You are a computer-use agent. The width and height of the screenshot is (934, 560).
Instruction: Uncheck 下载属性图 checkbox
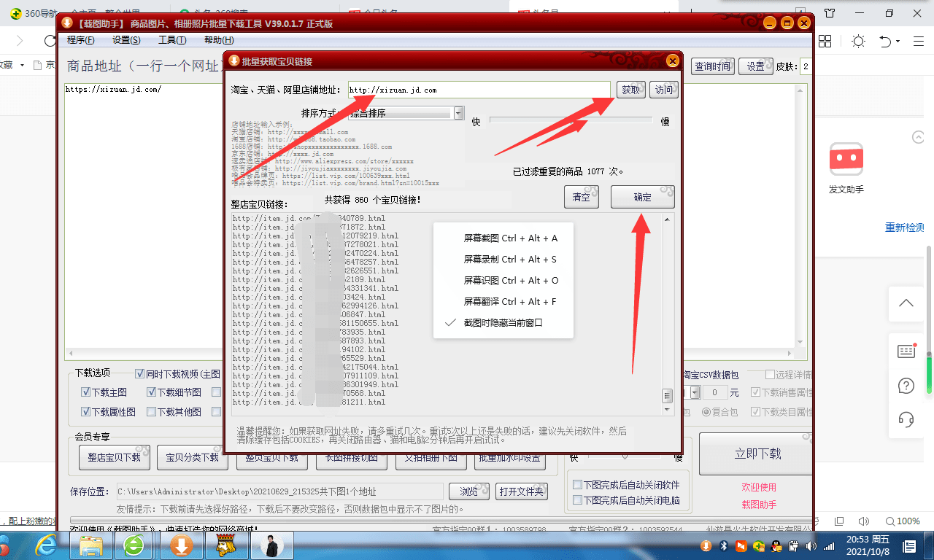point(85,412)
